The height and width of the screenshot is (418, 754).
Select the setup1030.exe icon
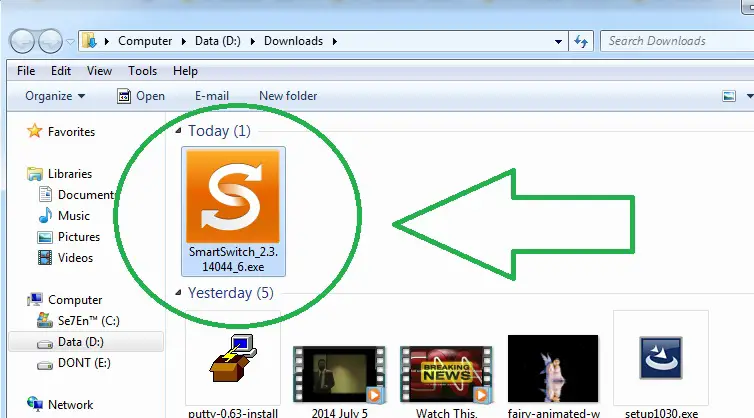tap(661, 358)
